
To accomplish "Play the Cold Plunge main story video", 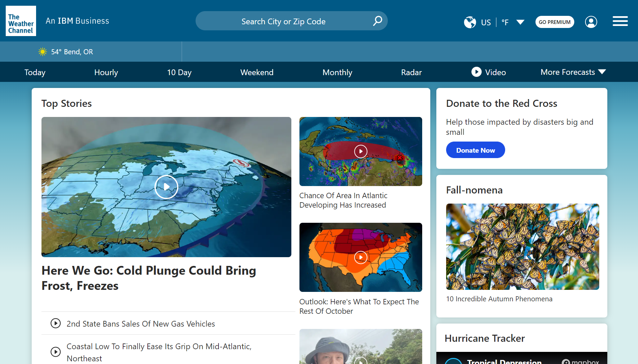I will [x=166, y=187].
